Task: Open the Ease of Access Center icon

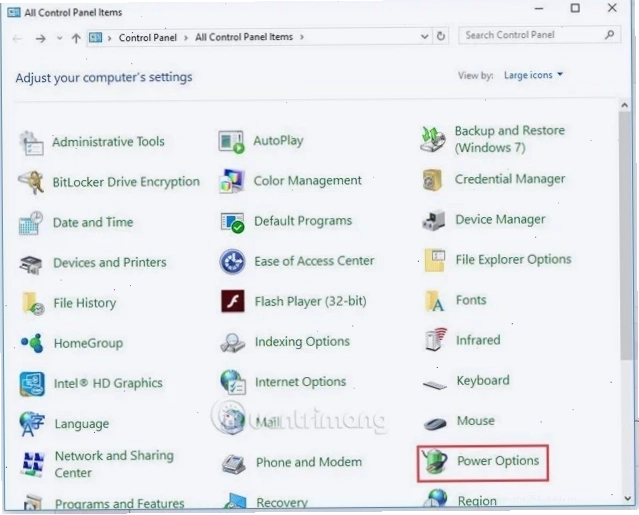Action: tap(232, 262)
